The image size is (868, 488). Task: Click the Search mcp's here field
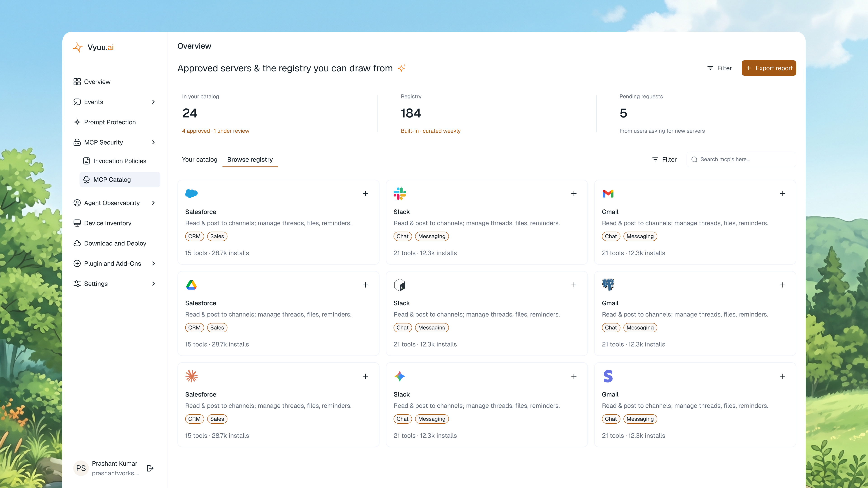pyautogui.click(x=741, y=159)
